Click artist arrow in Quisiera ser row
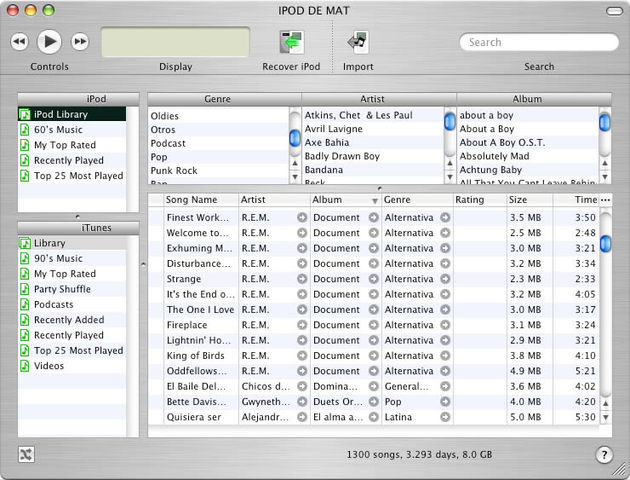 tap(302, 417)
